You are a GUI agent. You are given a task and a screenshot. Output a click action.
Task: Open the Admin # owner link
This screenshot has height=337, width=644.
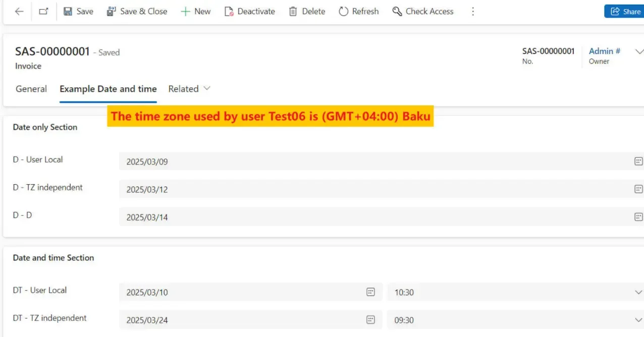[x=604, y=51]
